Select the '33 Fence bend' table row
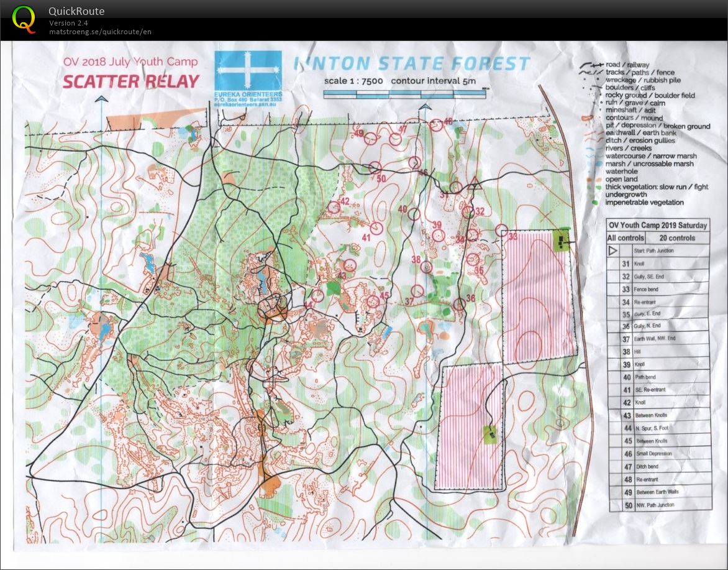Screen dimensions: 728x570 pos(658,290)
